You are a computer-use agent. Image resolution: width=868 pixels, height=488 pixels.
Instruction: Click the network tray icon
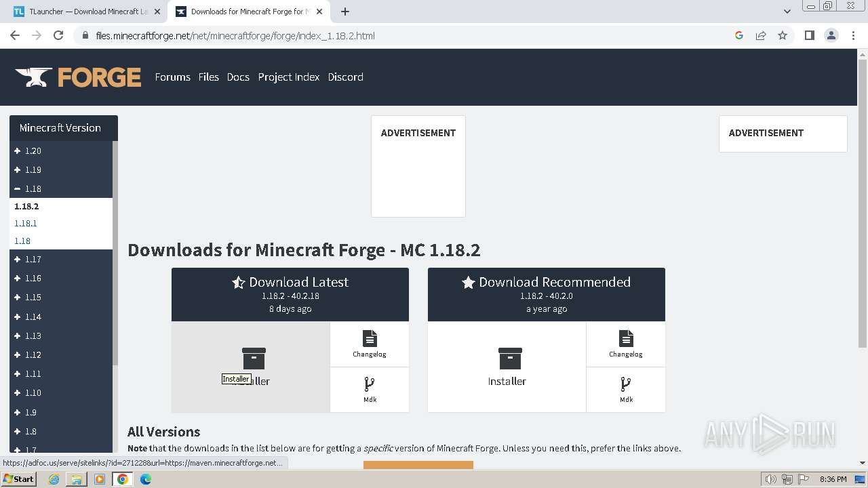(787, 479)
